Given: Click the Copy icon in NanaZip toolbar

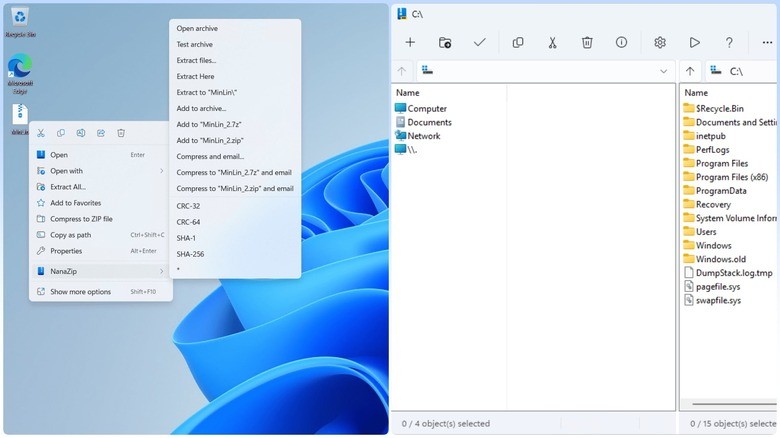Looking at the screenshot, I should pyautogui.click(x=518, y=43).
